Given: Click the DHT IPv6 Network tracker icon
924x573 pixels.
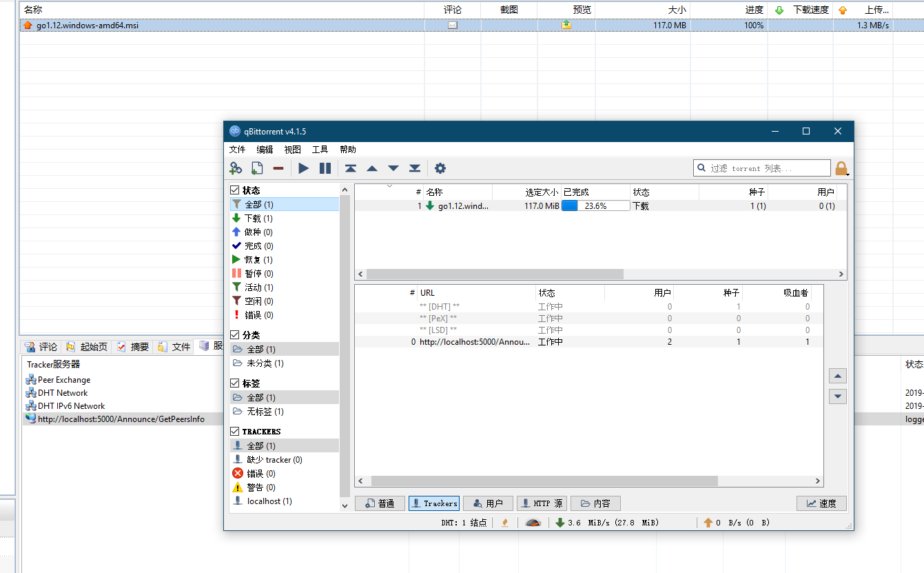Looking at the screenshot, I should pyautogui.click(x=31, y=406).
